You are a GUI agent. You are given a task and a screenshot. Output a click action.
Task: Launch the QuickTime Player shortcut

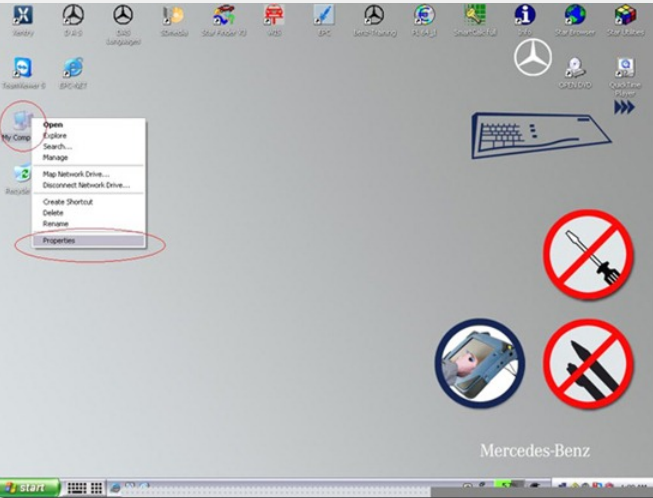pos(625,68)
